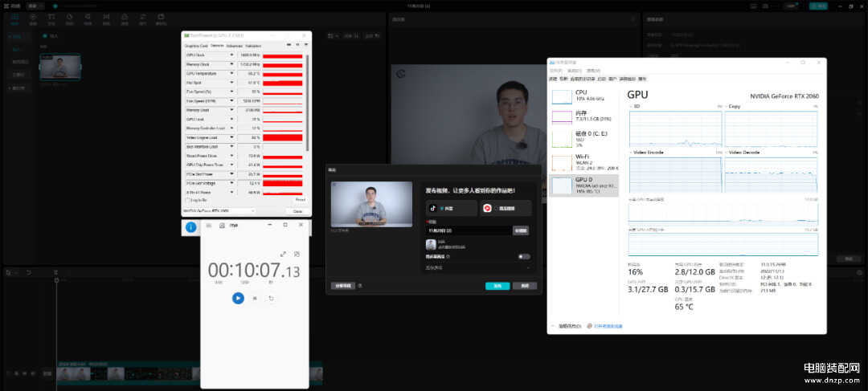Click Reset button in GPU-Z
The image size is (868, 391).
coord(300,200)
